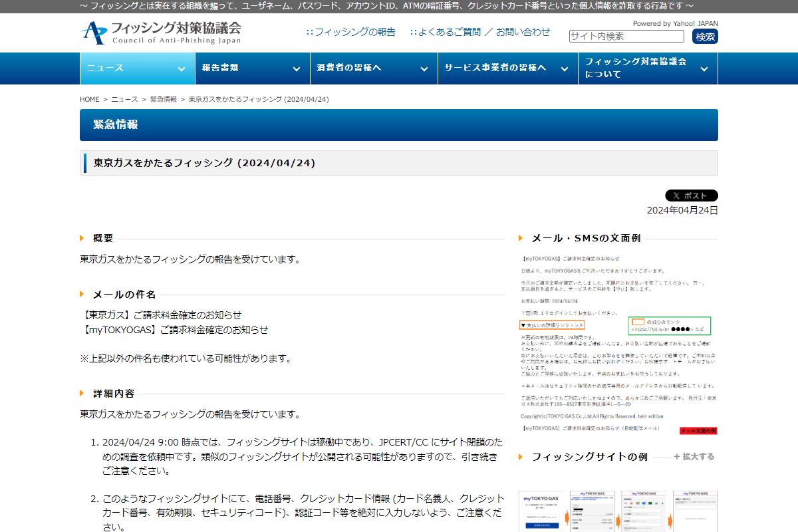The height and width of the screenshot is (532, 798).
Task: Click the 【myTOKYOGAS】ご請求料金確定のお知らせ subject line
Action: pyautogui.click(x=174, y=330)
